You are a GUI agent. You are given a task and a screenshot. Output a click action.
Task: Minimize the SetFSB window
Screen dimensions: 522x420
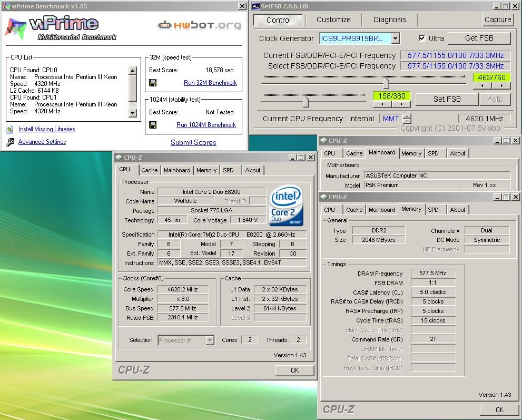pyautogui.click(x=497, y=6)
